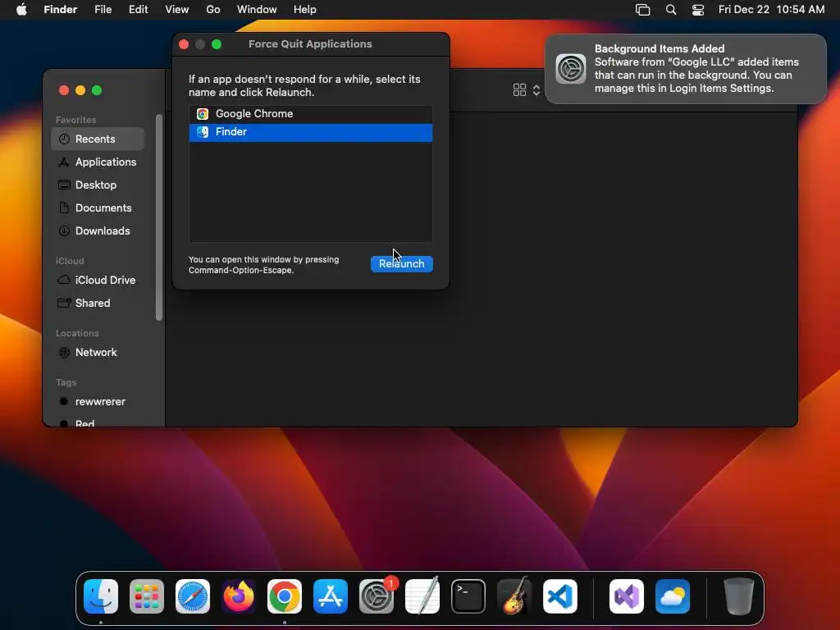Select Finder row in Force Quit list
This screenshot has height=630, width=840.
(x=311, y=132)
